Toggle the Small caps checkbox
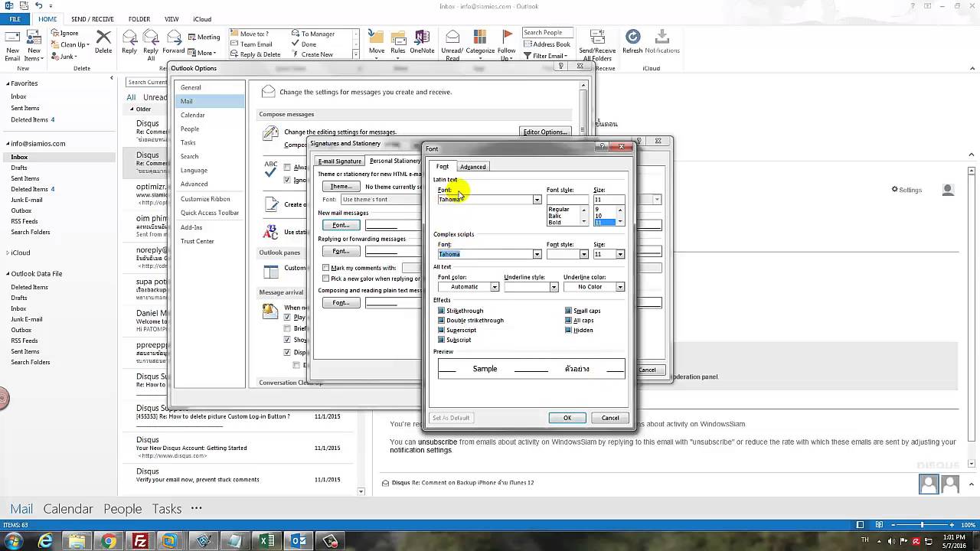 (568, 311)
